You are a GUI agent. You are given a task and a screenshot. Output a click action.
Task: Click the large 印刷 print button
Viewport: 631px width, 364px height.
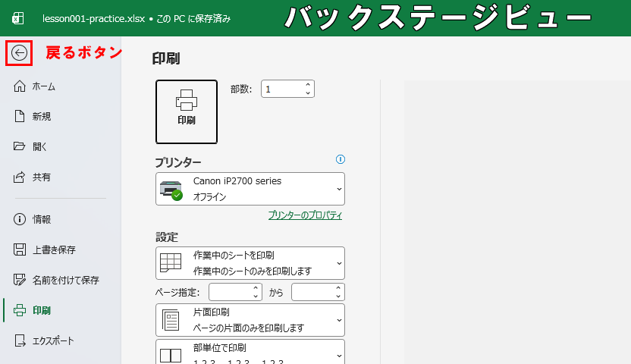(187, 111)
